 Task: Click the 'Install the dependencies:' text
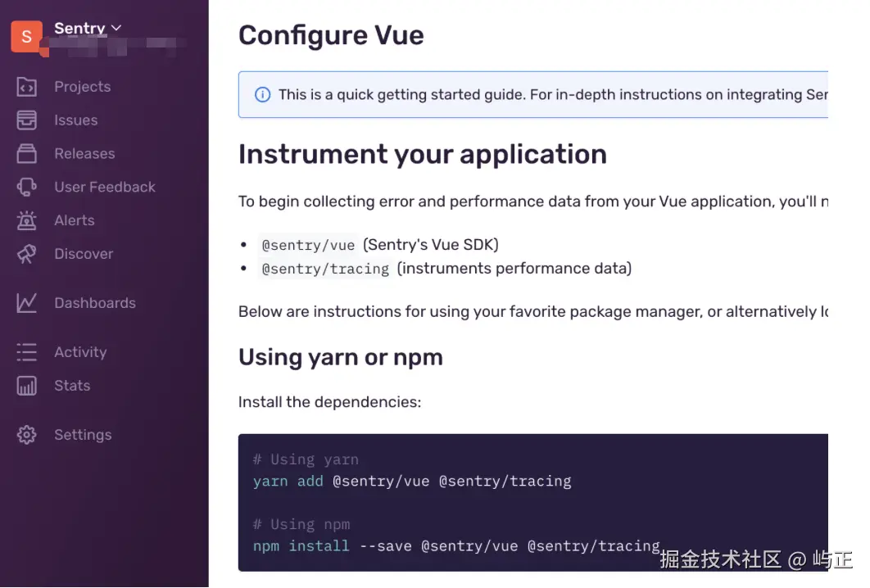pos(329,402)
